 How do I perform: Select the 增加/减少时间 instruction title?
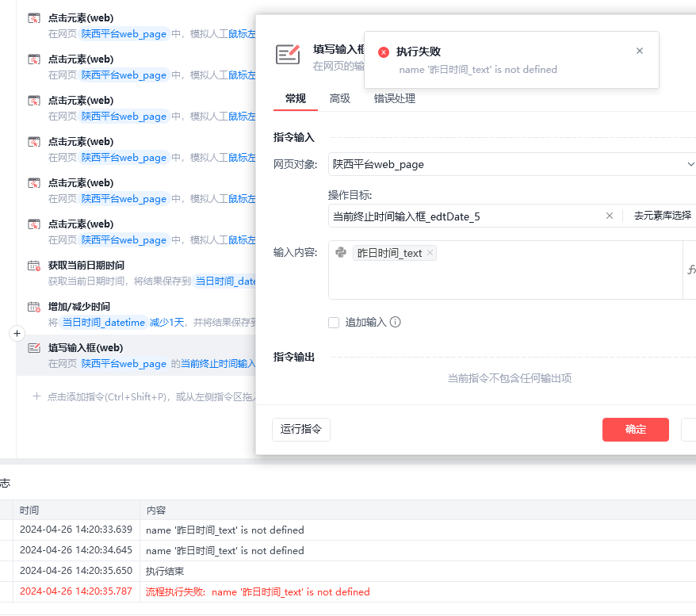(79, 307)
